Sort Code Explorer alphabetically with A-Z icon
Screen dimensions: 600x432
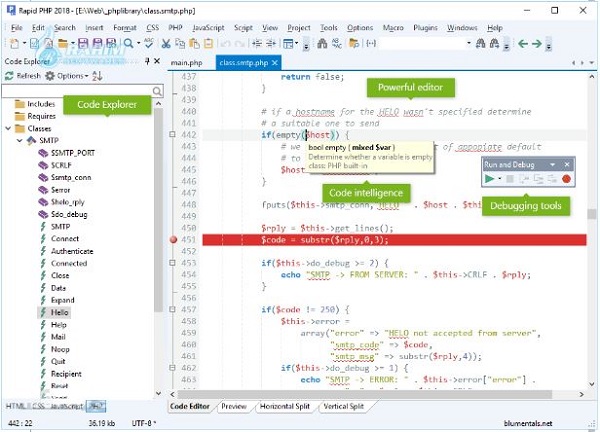tap(97, 76)
